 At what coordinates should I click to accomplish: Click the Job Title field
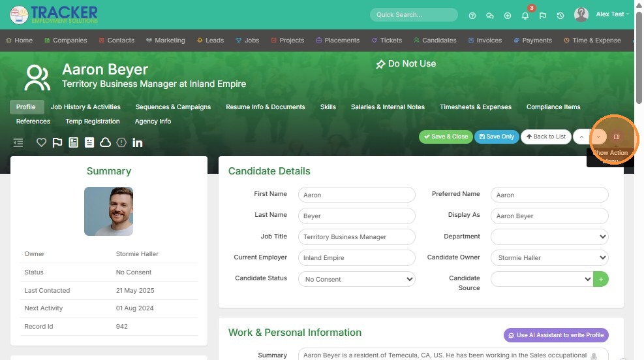coord(356,237)
